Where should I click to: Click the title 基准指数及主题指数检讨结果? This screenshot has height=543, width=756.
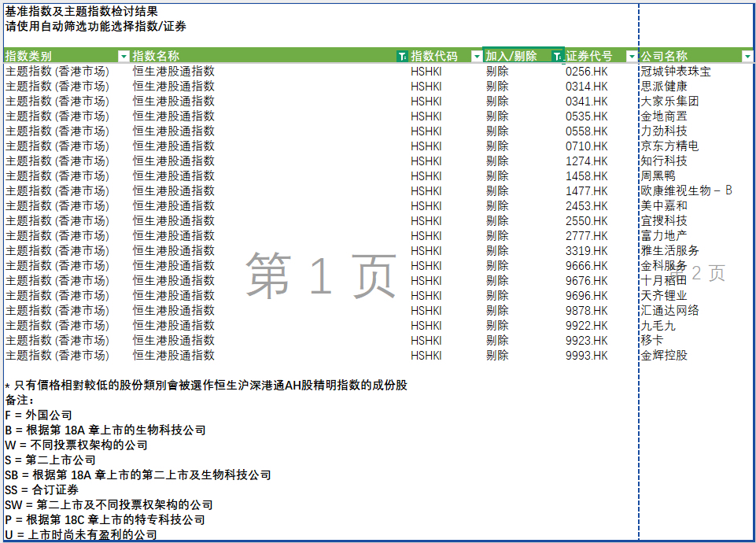pos(82,12)
